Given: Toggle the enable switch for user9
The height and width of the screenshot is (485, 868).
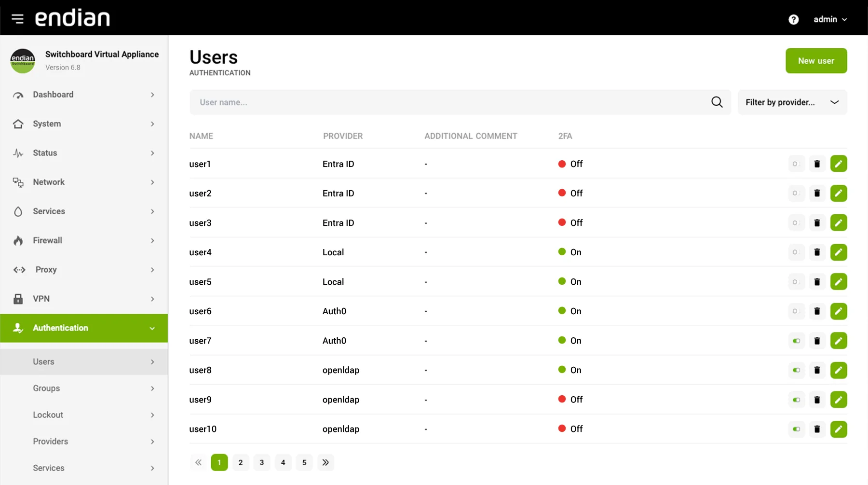Looking at the screenshot, I should click(x=796, y=400).
